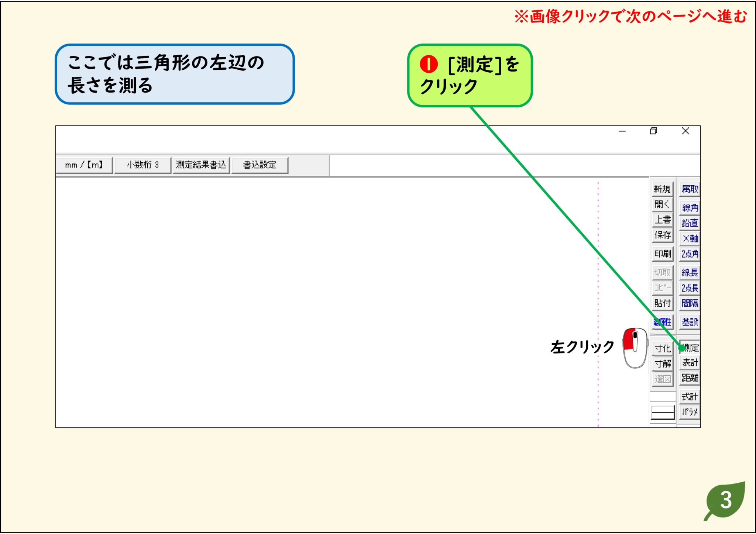Enable 属取 attribute acquisition mode
The image size is (756, 534).
click(690, 189)
